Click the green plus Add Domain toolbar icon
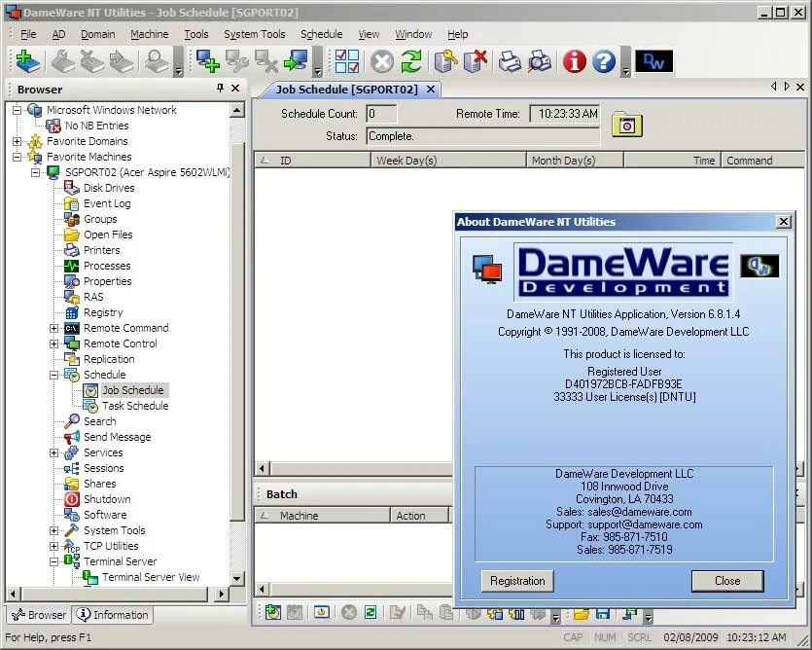The image size is (812, 650). click(27, 61)
